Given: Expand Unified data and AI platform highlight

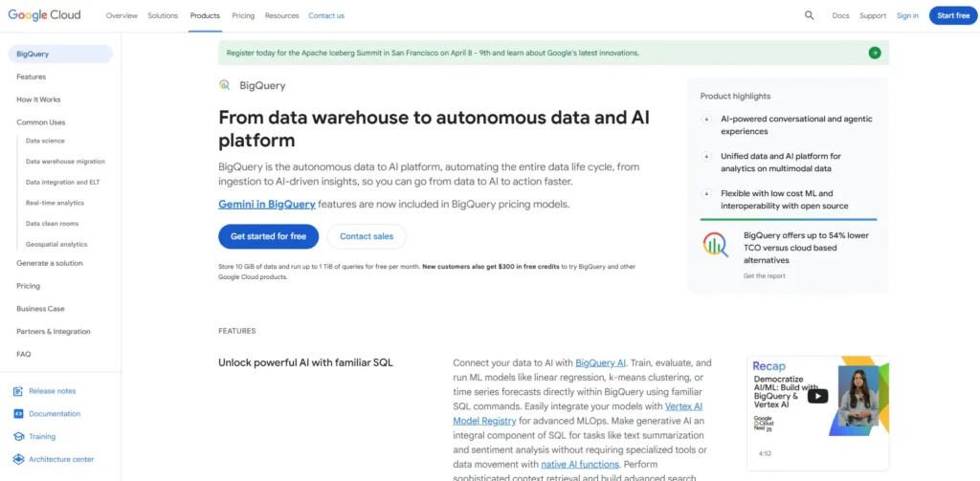Looking at the screenshot, I should click(x=707, y=156).
